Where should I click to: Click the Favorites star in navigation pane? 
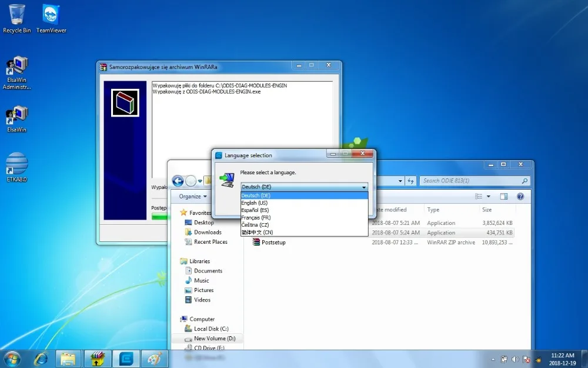[183, 213]
